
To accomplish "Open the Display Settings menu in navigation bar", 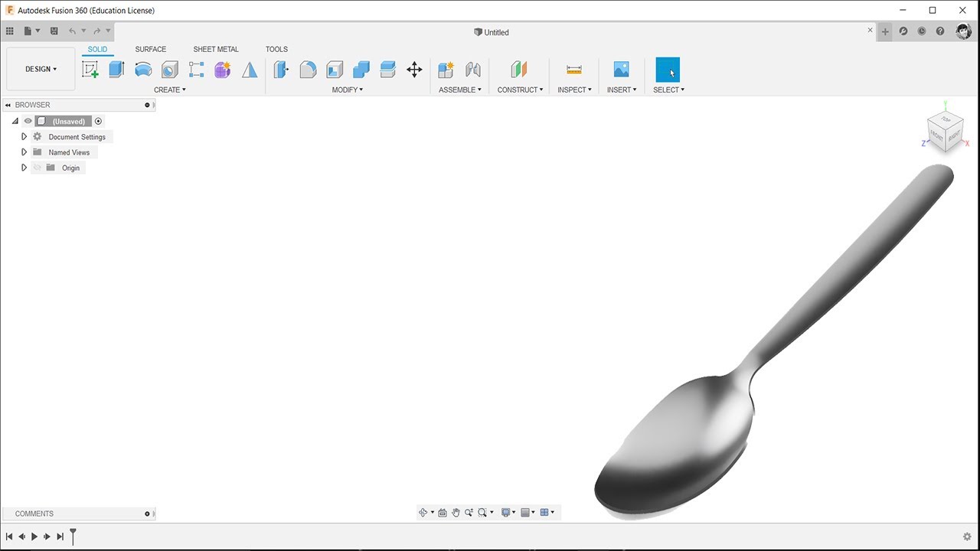I will (x=508, y=512).
